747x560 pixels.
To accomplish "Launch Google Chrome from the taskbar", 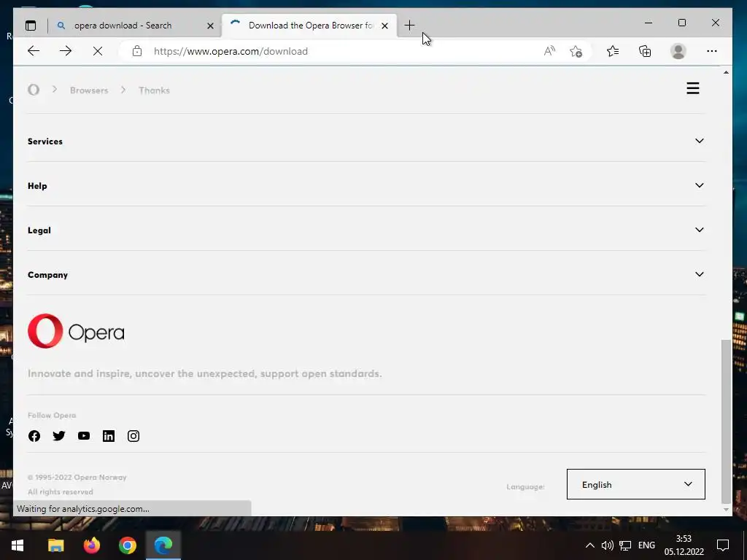I will (x=127, y=545).
